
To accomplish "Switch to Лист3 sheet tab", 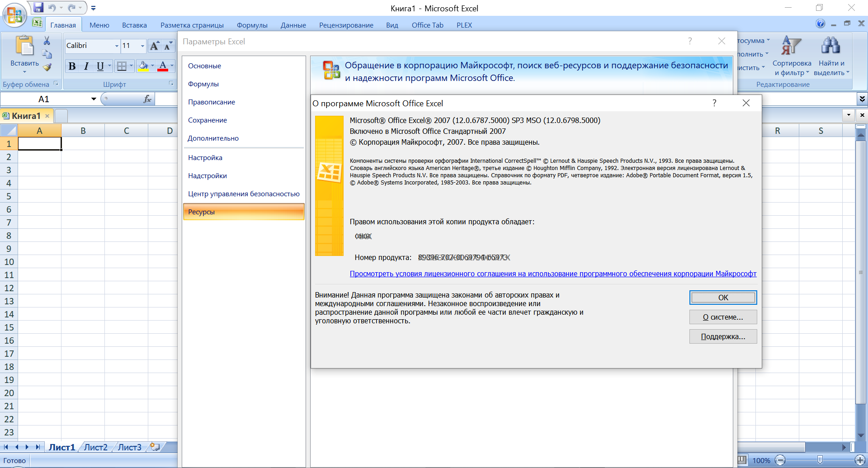I will (130, 447).
